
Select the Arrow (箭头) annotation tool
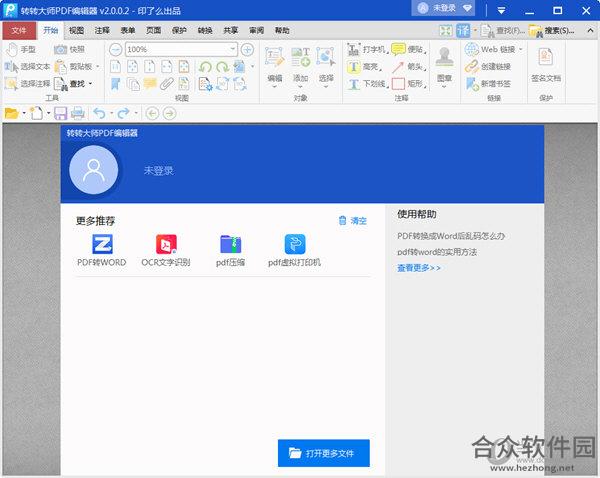pos(409,67)
